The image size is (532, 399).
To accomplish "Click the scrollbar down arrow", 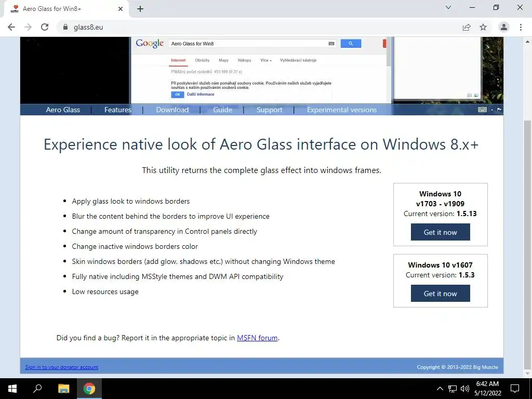I will coord(527,374).
